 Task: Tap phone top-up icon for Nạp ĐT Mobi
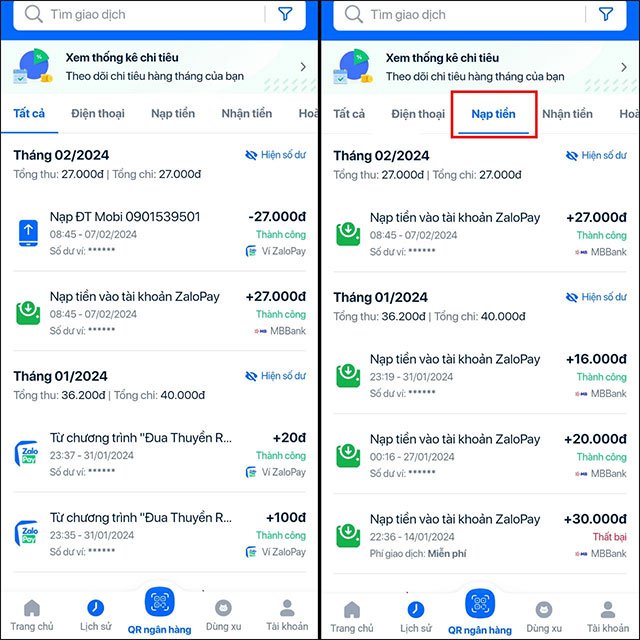click(x=28, y=233)
